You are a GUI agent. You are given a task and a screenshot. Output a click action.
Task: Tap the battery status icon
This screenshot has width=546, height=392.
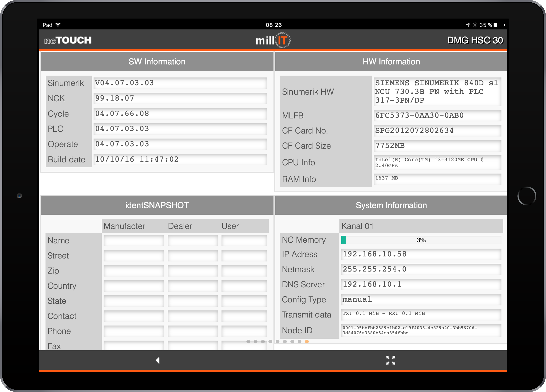click(499, 25)
